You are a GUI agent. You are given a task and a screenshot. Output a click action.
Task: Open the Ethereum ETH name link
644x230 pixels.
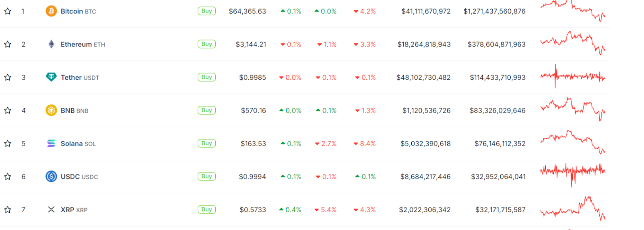pyautogui.click(x=83, y=44)
